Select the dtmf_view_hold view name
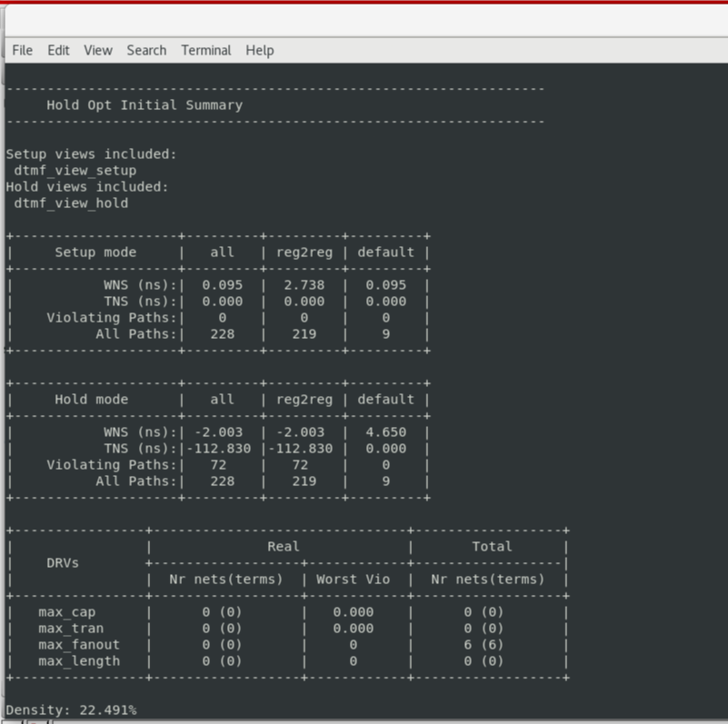The image size is (728, 724). (x=71, y=203)
